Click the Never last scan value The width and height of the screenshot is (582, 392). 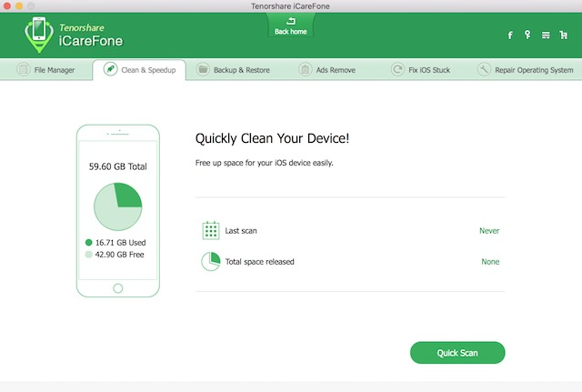[x=489, y=231]
